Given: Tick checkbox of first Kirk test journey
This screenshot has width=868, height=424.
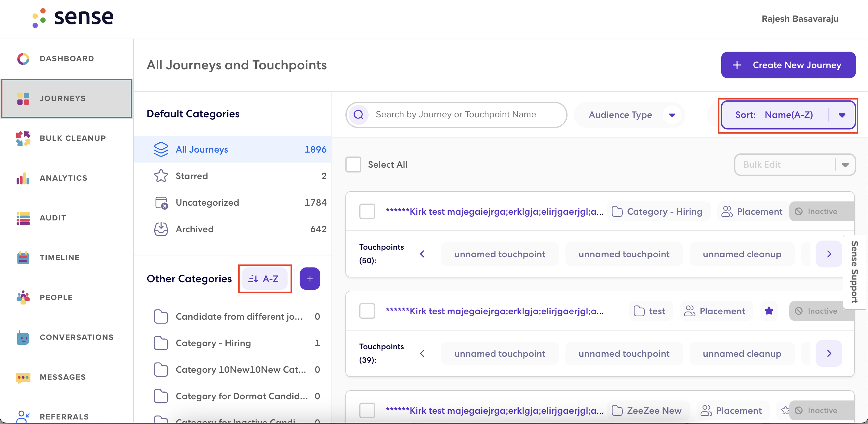Looking at the screenshot, I should (367, 211).
